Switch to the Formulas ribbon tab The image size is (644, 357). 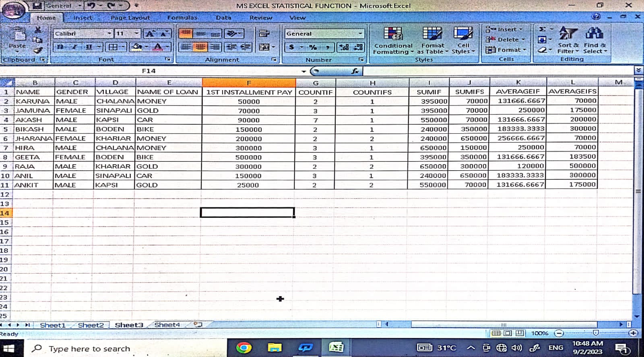pos(182,18)
